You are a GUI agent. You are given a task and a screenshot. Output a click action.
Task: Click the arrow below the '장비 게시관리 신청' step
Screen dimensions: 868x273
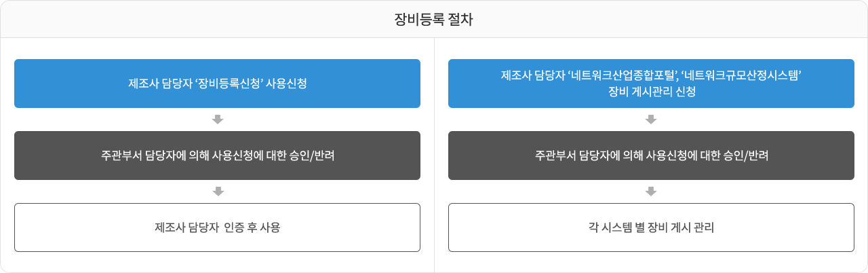tap(651, 120)
